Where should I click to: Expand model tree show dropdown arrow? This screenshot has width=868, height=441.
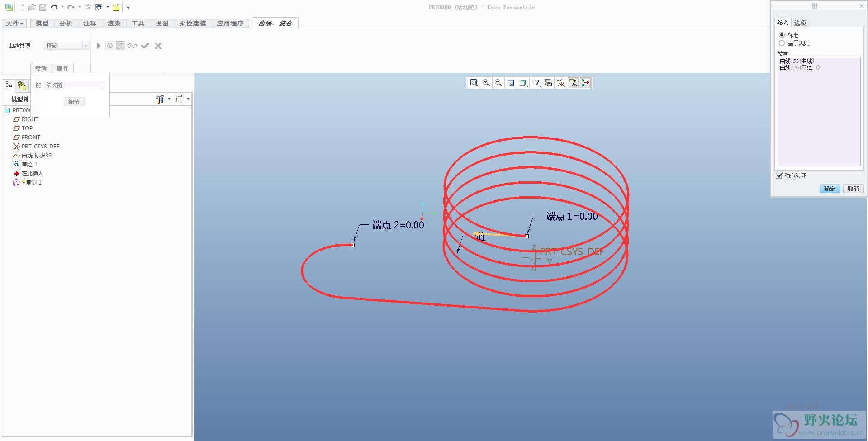click(188, 99)
